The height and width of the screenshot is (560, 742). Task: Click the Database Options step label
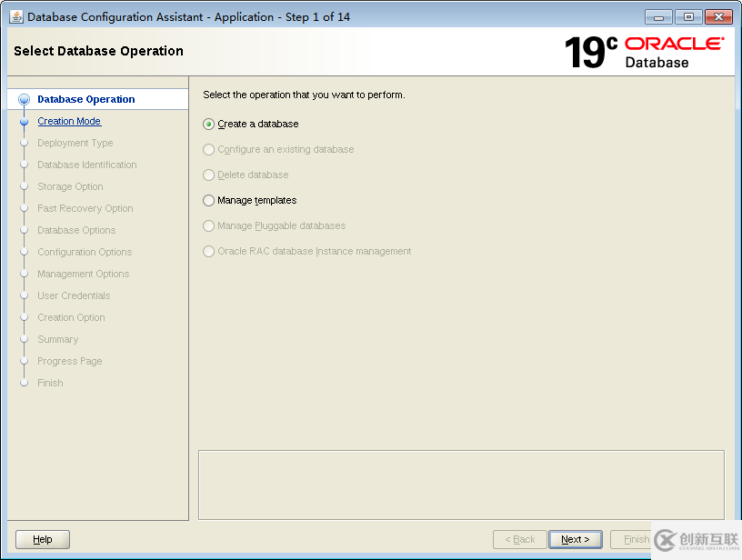tap(76, 230)
